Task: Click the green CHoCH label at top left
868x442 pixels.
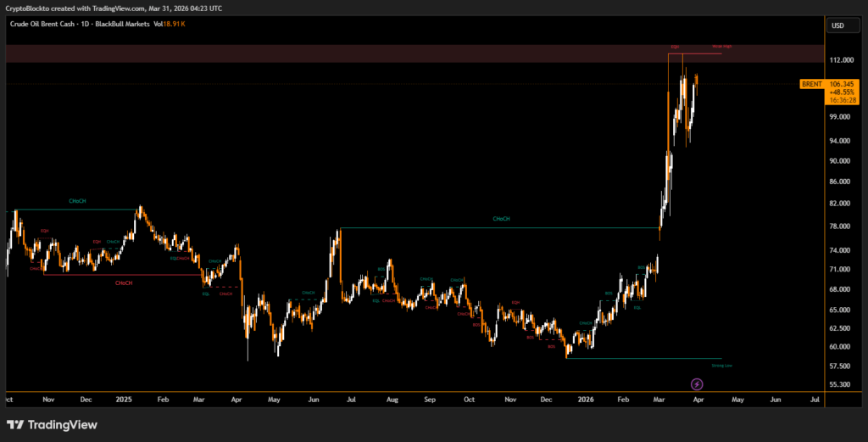Action: coord(77,201)
